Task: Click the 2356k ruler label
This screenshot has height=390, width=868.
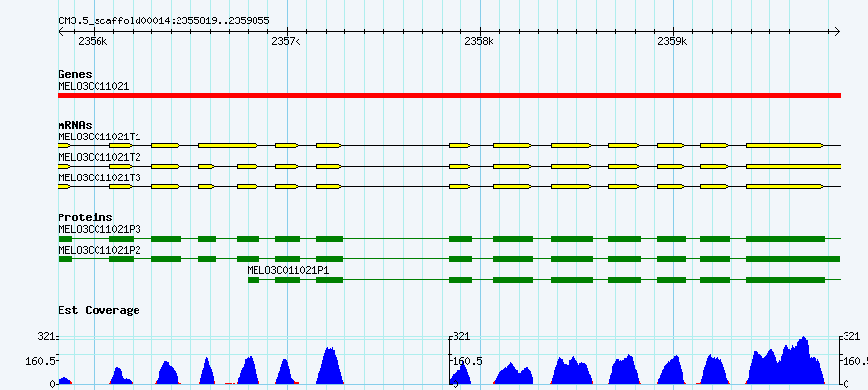Action: (x=93, y=42)
